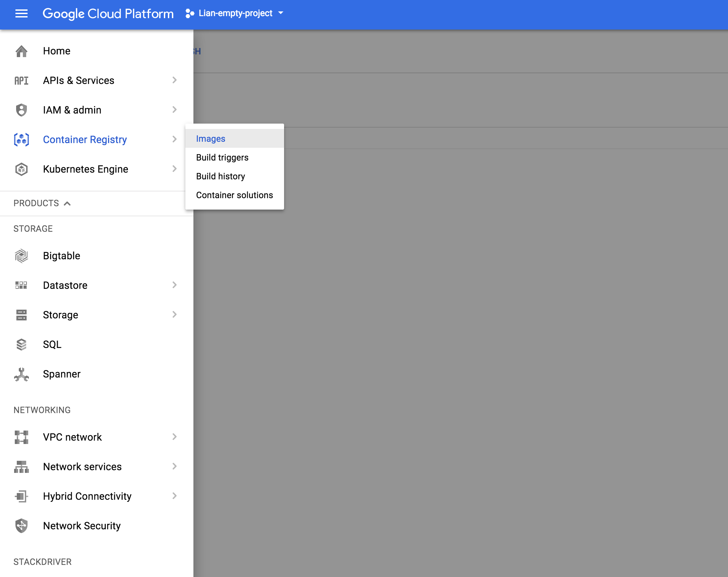Click the APIs & Services label
Screen dimensions: 728x577
tap(79, 80)
